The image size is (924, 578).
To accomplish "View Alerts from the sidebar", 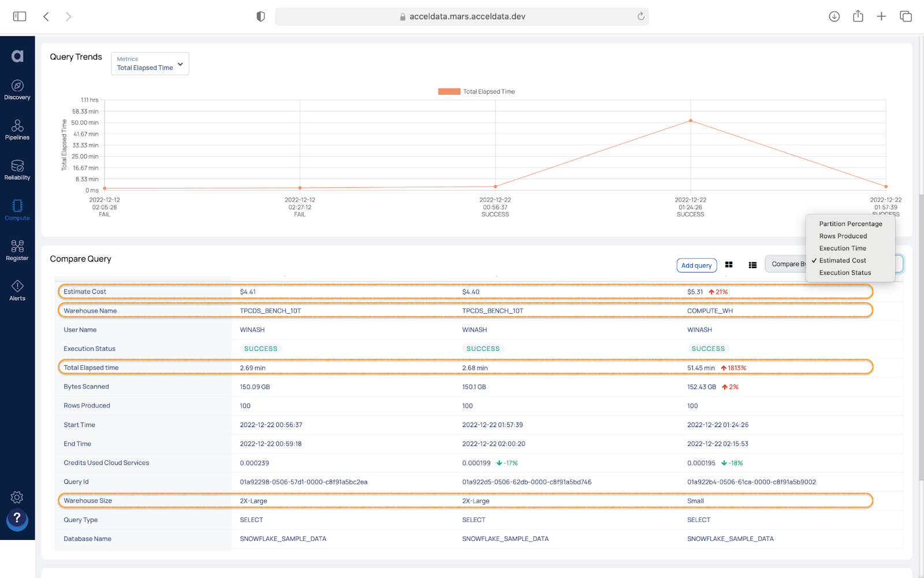I will 17,290.
